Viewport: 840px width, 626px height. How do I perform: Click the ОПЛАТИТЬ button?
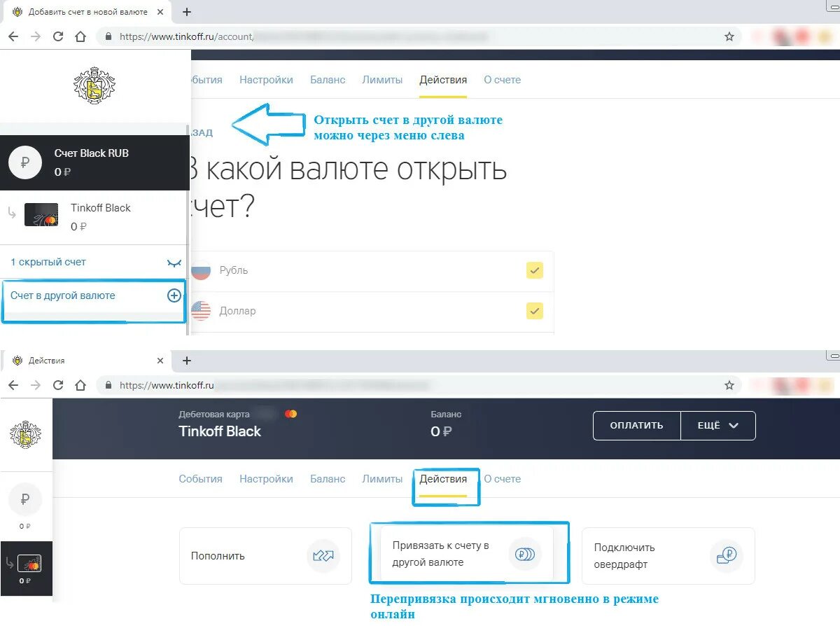pos(637,425)
